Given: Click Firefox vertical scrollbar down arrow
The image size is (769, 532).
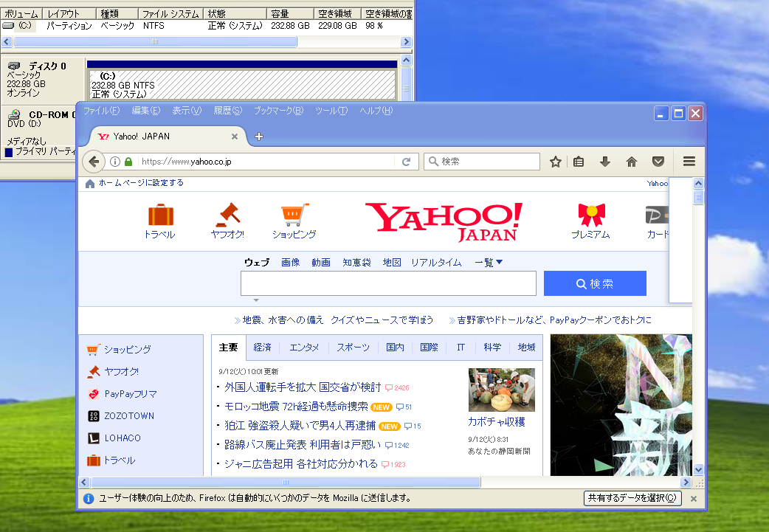Looking at the screenshot, I should pos(698,470).
